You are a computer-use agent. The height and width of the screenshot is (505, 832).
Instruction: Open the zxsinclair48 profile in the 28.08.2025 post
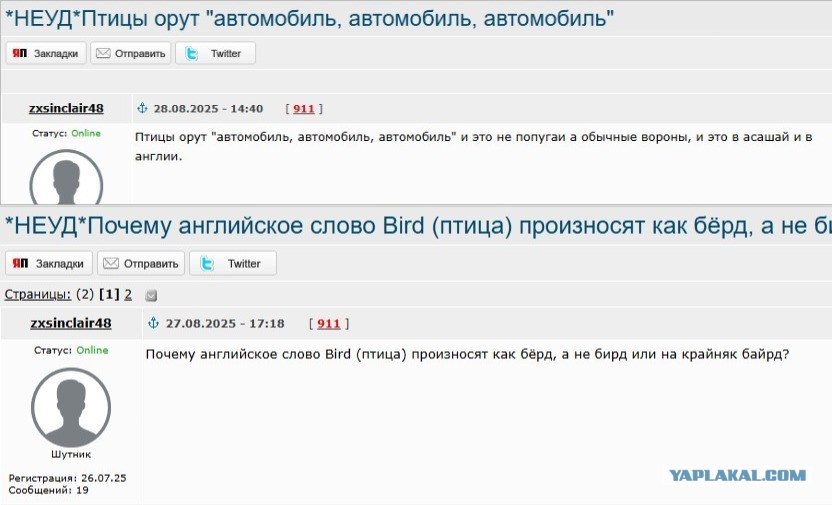click(66, 108)
